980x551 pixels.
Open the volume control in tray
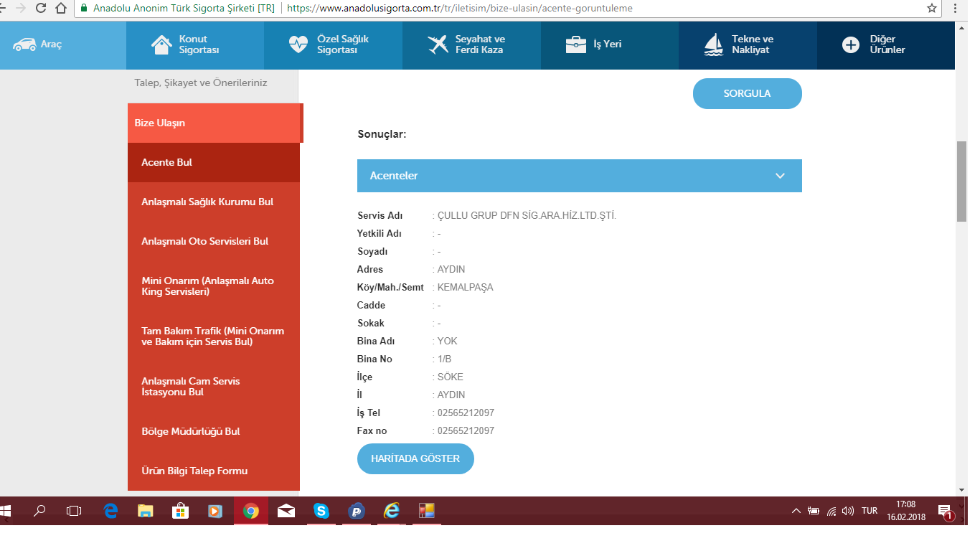click(848, 511)
